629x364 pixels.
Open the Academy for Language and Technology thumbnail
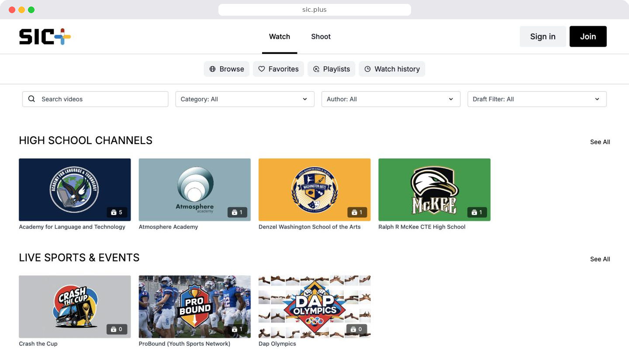tap(75, 190)
